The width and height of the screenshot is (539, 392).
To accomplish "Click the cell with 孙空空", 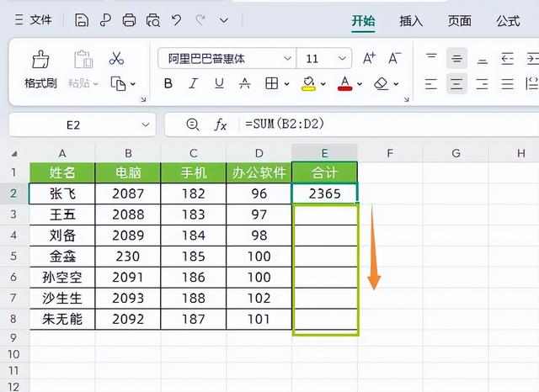I will click(x=62, y=277).
